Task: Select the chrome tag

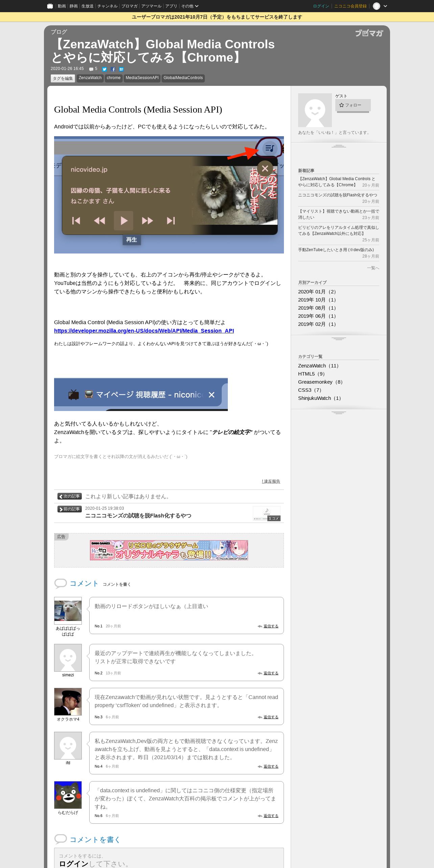Action: (114, 78)
